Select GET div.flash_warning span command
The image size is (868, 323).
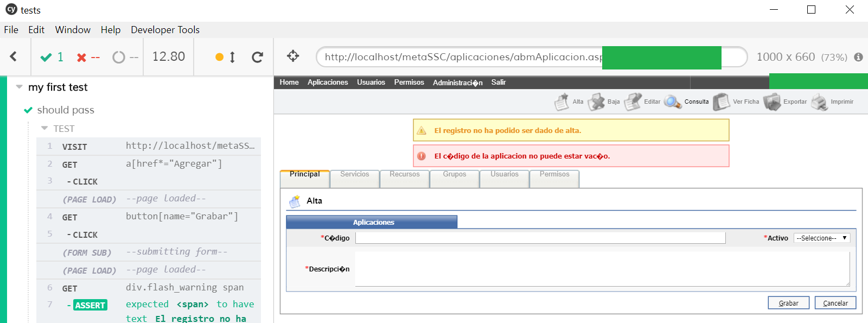(149, 288)
